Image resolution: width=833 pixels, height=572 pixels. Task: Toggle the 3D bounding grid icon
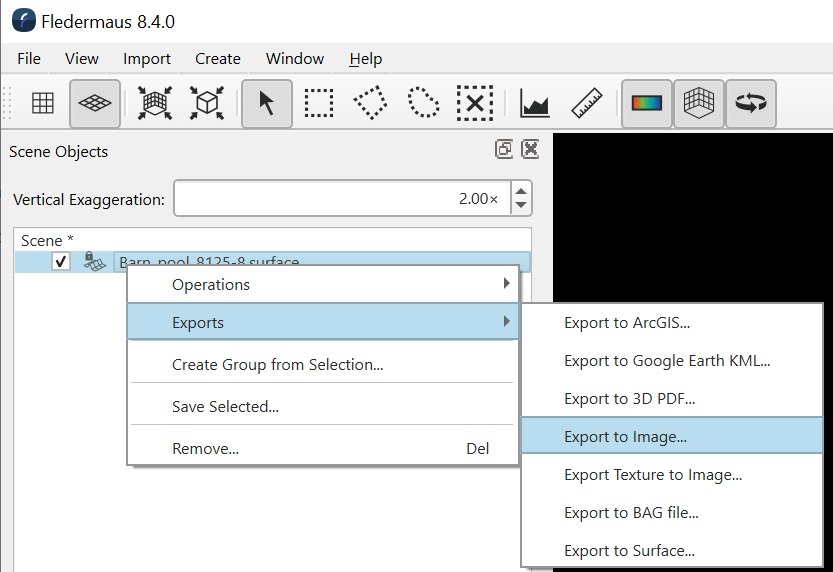(x=699, y=103)
